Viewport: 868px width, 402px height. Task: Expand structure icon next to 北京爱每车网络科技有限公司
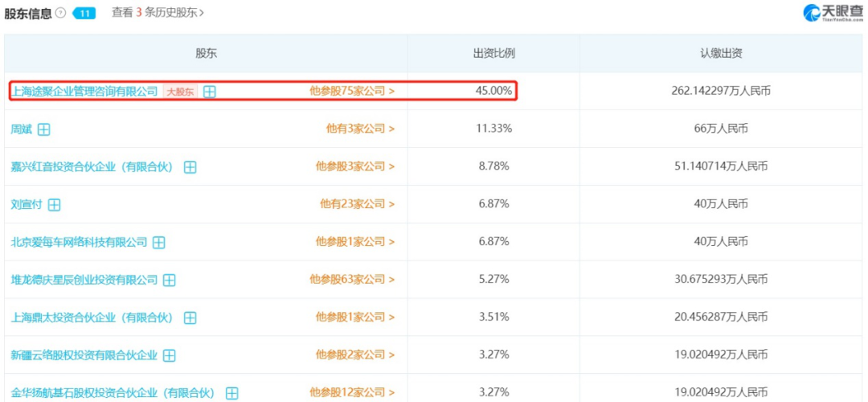click(159, 243)
